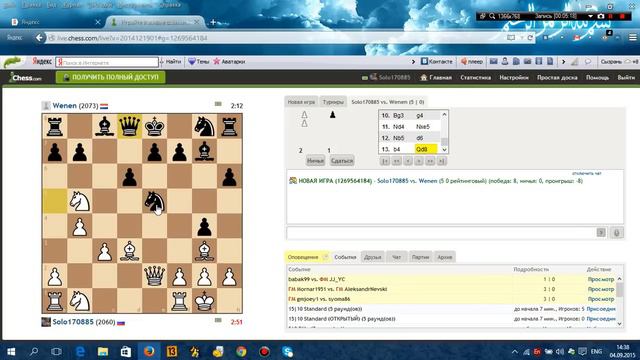This screenshot has height=360, width=640.
Task: Select the white pawn on b4
Action: click(x=80, y=226)
